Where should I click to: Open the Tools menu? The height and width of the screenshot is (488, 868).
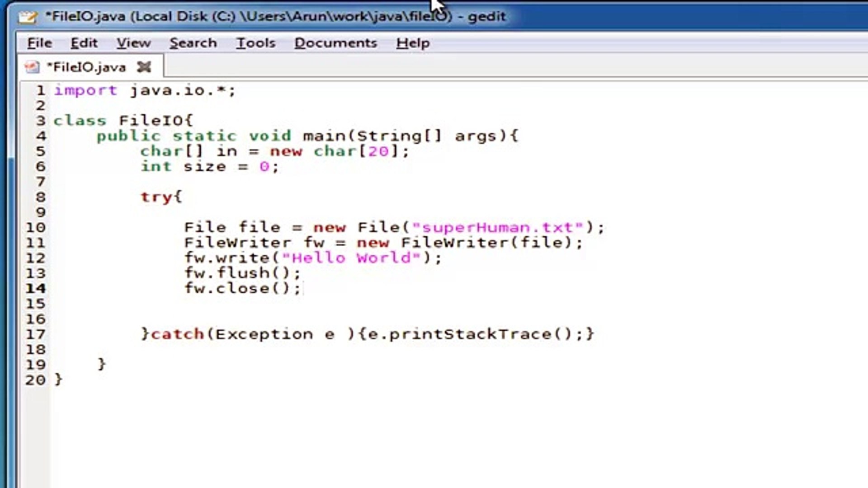[x=255, y=42]
